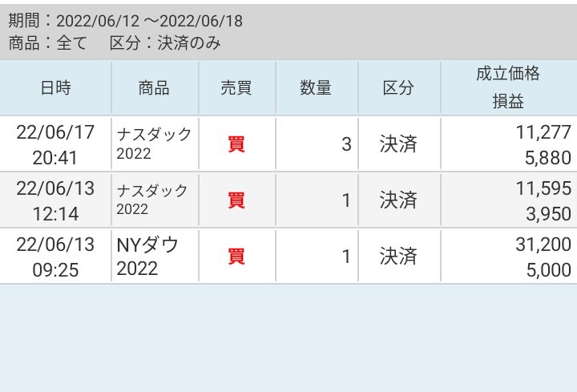Click the 3,950 profit value

[547, 214]
